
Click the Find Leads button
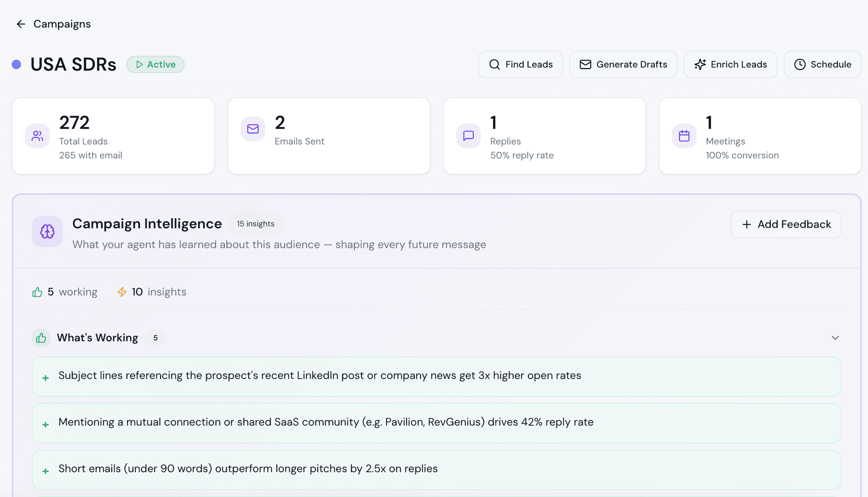click(520, 65)
